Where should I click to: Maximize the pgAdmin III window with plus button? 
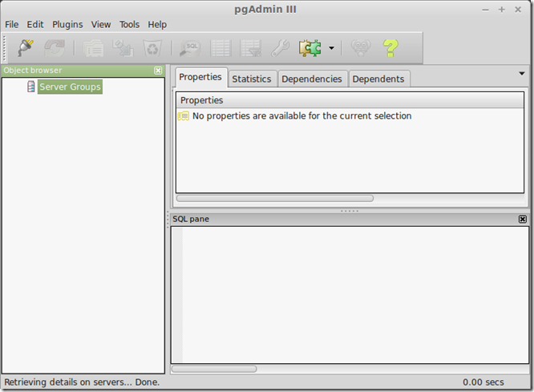coord(502,10)
